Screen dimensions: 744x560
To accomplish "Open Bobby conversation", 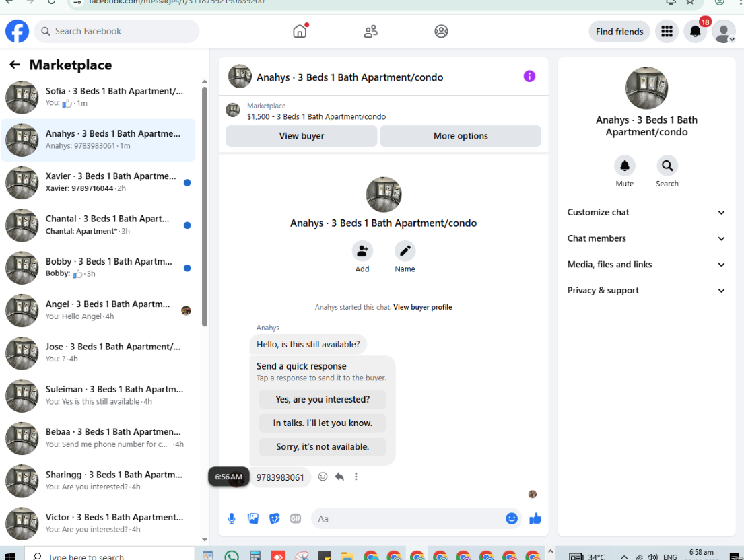I will coord(98,268).
